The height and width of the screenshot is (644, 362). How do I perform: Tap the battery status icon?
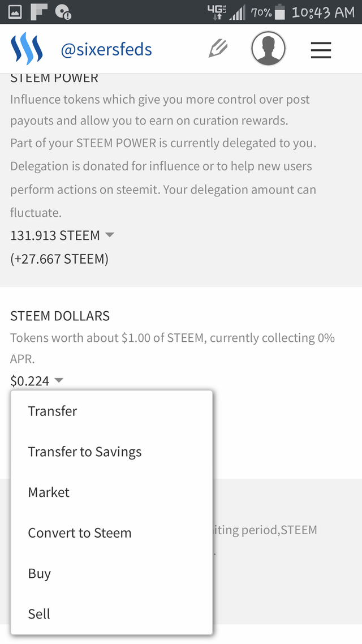coord(280,12)
